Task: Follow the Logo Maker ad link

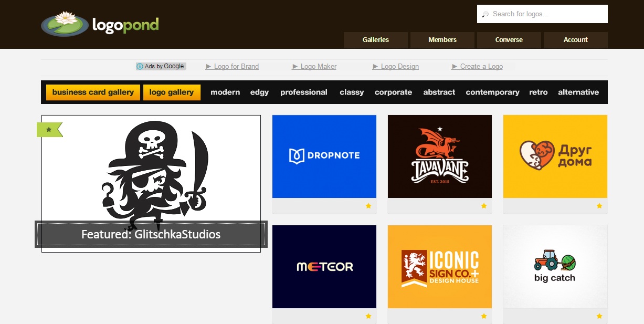Action: tap(314, 67)
